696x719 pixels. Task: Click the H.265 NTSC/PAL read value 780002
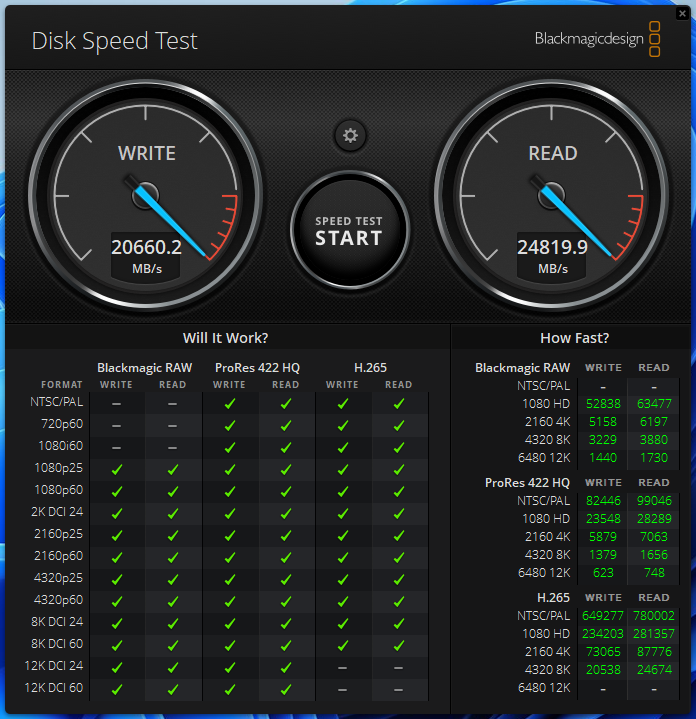pyautogui.click(x=654, y=616)
